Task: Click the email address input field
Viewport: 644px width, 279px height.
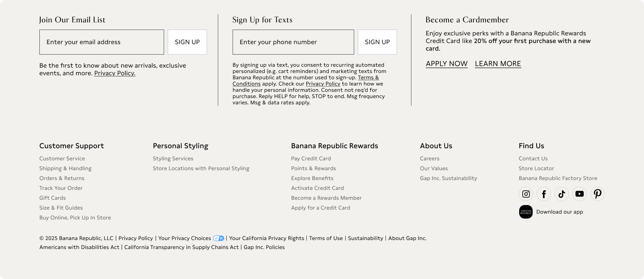Action: click(x=102, y=42)
